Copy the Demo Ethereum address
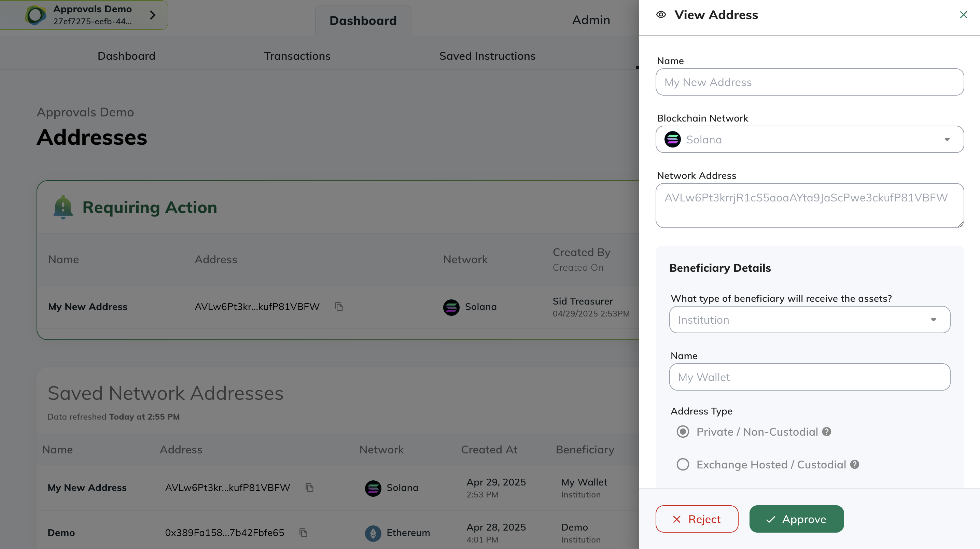 point(303,532)
